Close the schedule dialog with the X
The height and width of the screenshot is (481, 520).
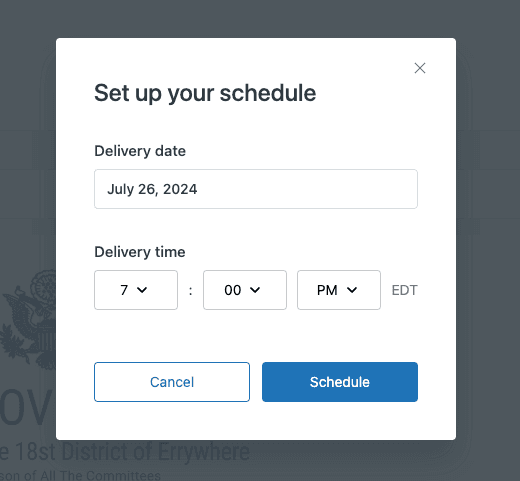(x=420, y=68)
